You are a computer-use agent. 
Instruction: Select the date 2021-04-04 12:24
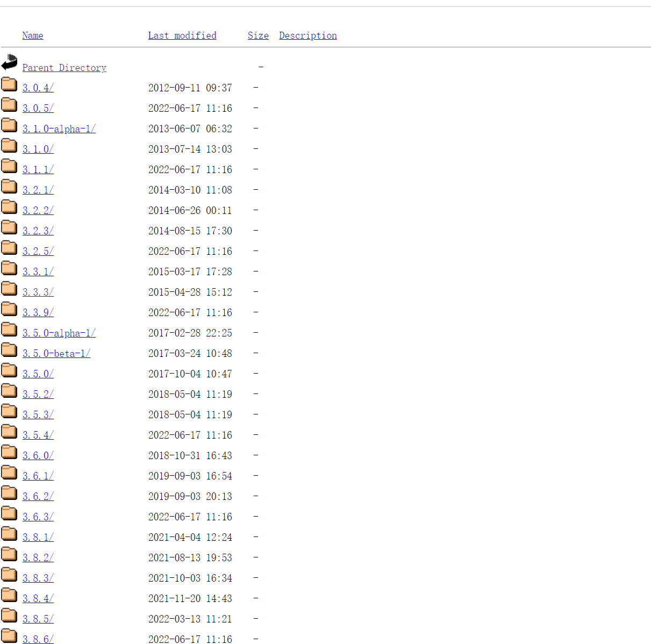pos(190,537)
